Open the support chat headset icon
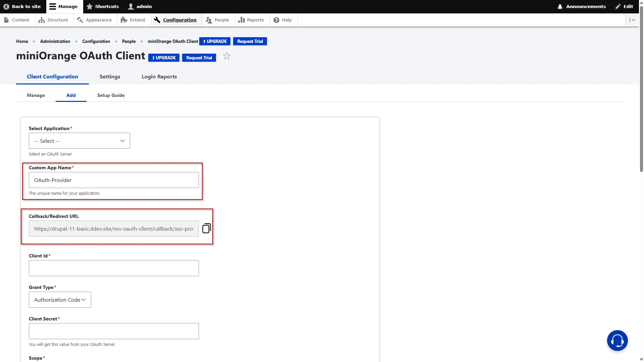This screenshot has height=362, width=644. coord(617,341)
